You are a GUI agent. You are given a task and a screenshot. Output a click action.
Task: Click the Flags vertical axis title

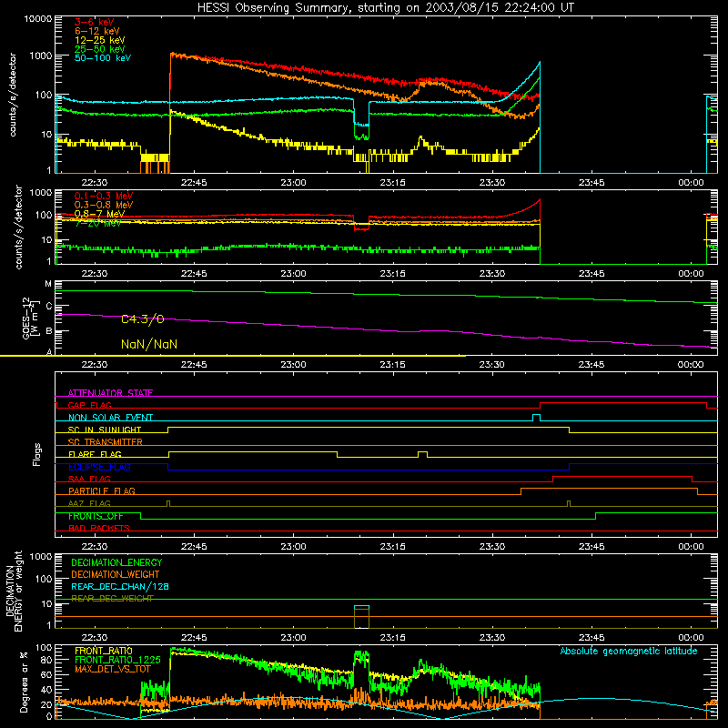(37, 454)
